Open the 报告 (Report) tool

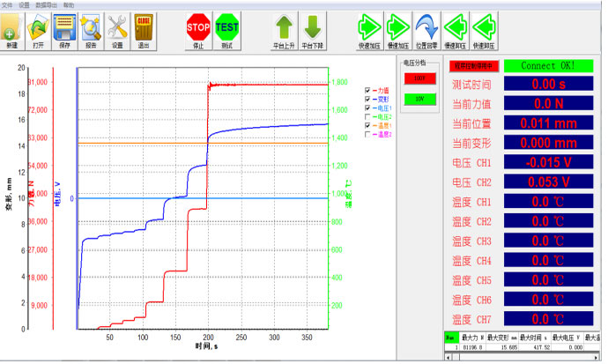click(x=91, y=30)
